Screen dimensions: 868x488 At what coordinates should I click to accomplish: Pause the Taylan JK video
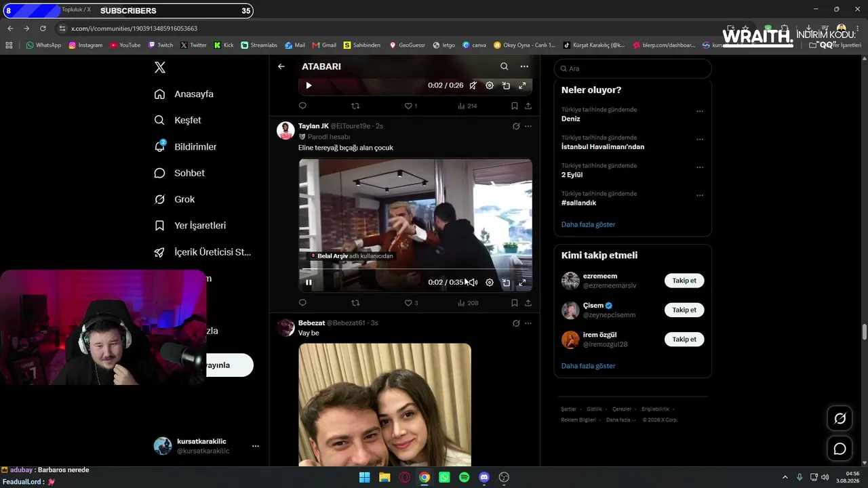pyautogui.click(x=309, y=283)
